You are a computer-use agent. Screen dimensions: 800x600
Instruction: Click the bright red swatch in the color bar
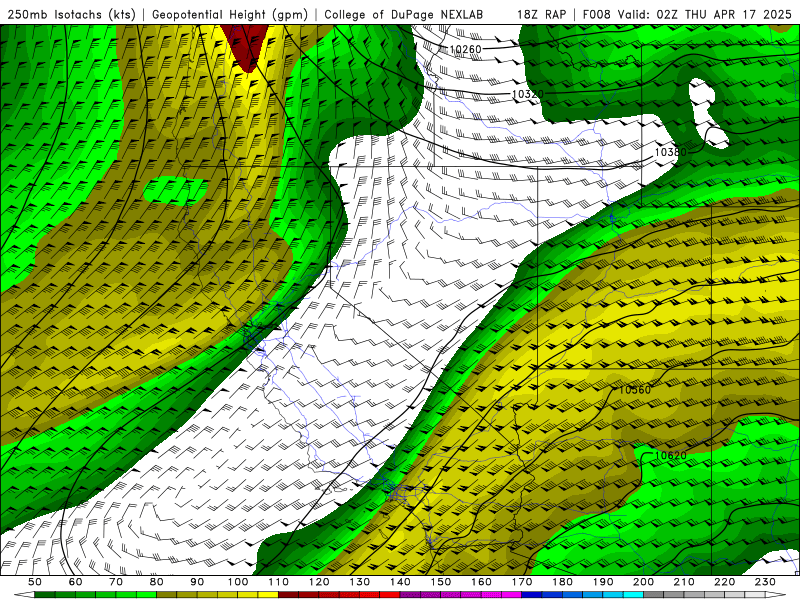pos(389,595)
